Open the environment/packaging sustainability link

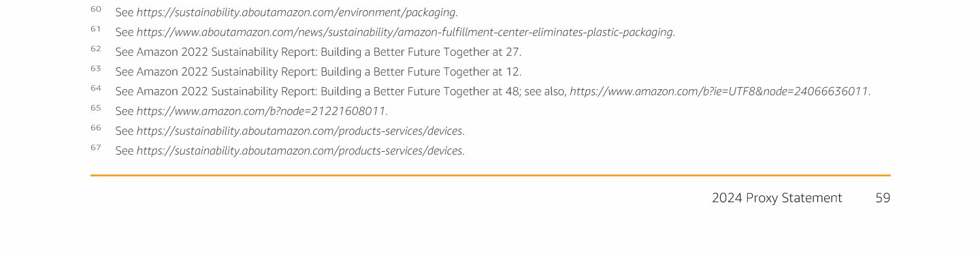(x=297, y=12)
